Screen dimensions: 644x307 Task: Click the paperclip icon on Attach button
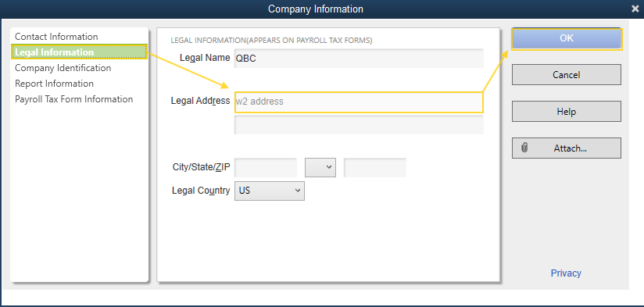click(524, 148)
